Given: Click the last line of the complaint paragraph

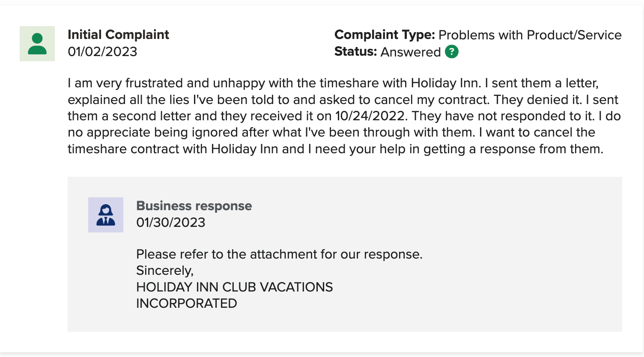Looking at the screenshot, I should [335, 149].
